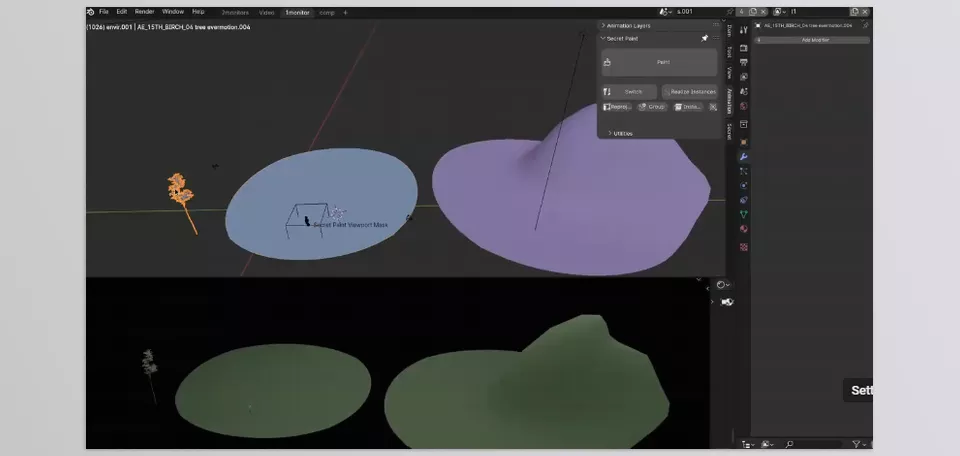Expand the Animation Layers panel
Viewport: 960px width, 456px height.
626,26
